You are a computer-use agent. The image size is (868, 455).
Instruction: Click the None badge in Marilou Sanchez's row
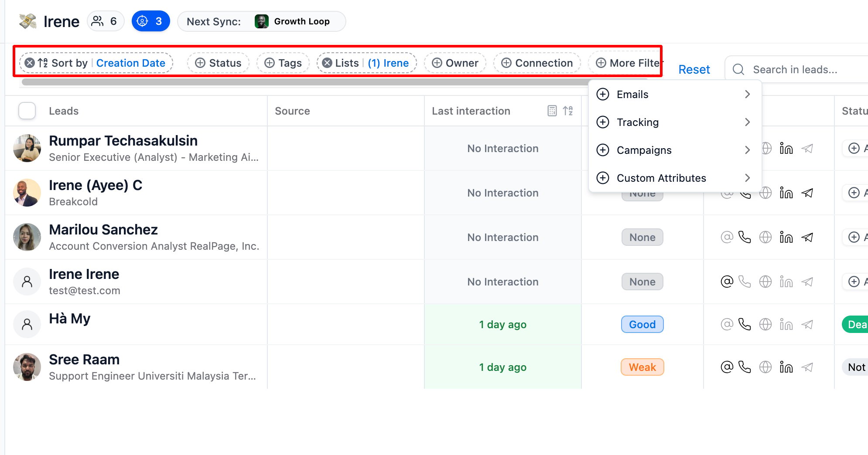tap(642, 238)
